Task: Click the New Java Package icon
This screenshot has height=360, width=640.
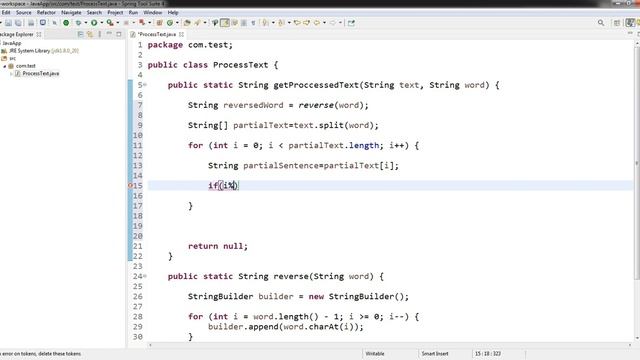Action: tap(160, 23)
